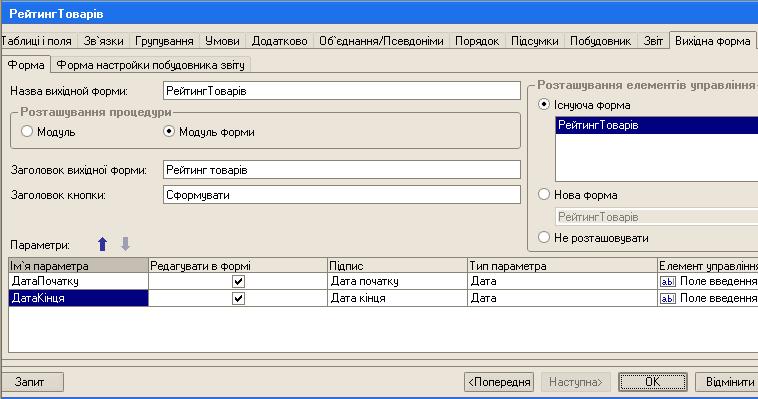Click Підпис column header
Viewport: 758px width, 399px height.
click(397, 266)
